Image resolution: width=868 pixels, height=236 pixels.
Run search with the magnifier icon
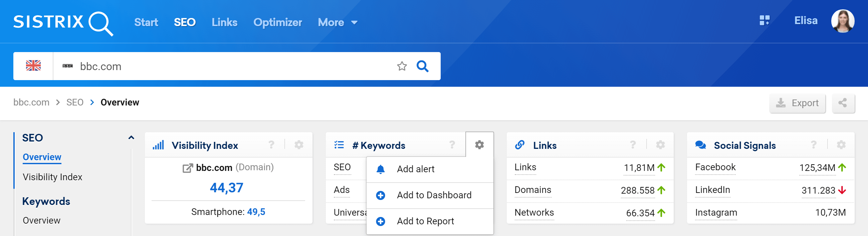(x=422, y=66)
